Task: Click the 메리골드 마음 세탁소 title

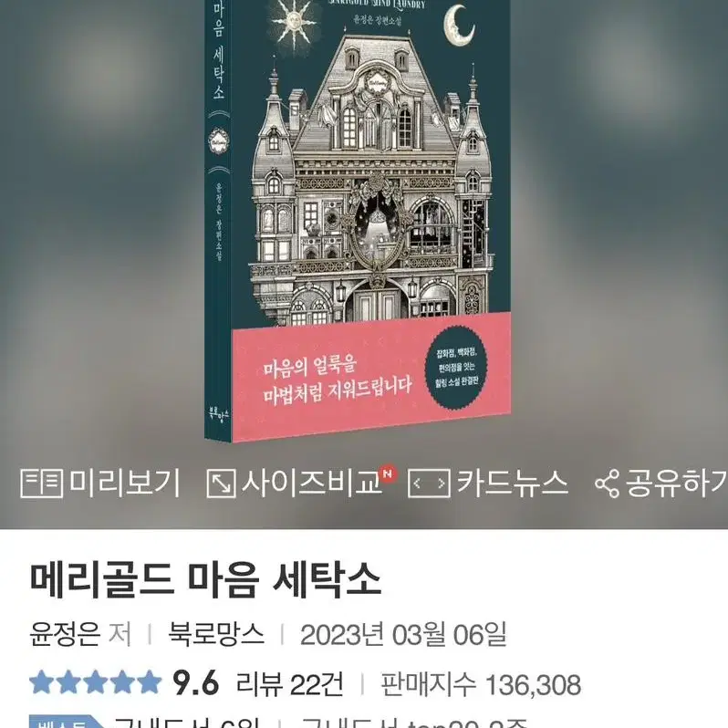Action: coord(205,580)
